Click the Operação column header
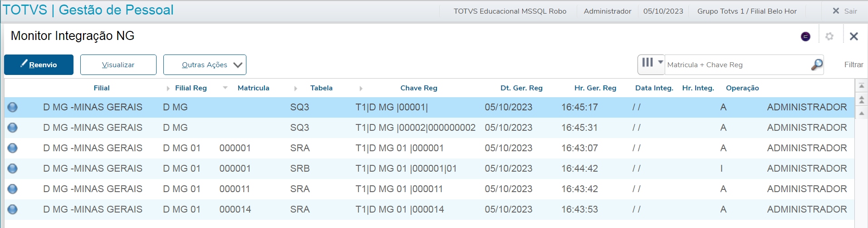 pos(742,88)
